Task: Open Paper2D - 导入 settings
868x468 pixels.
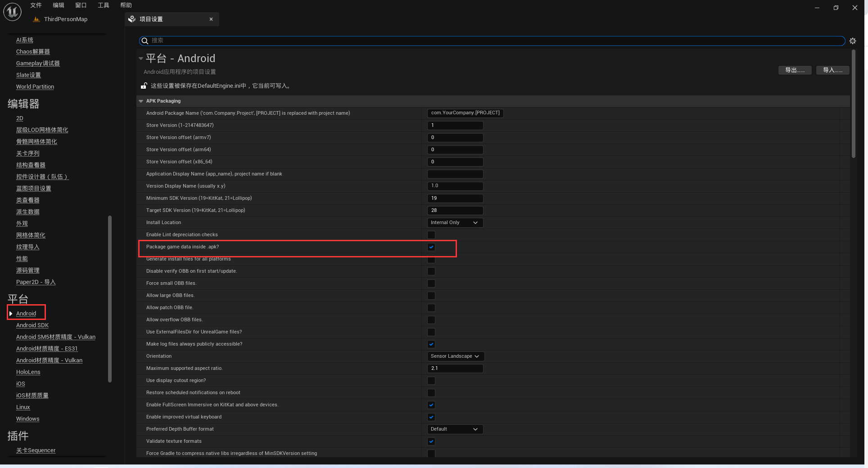Action: click(x=36, y=282)
